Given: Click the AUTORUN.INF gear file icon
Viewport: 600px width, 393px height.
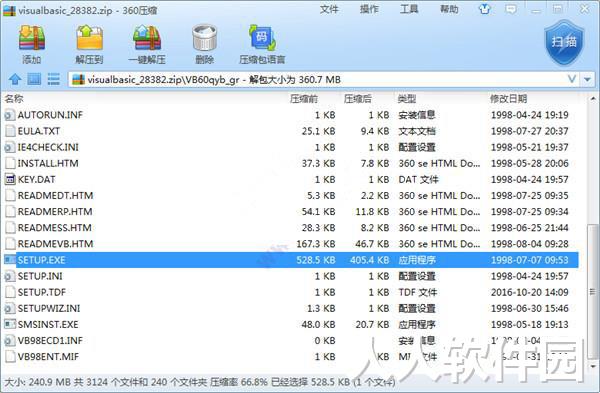Looking at the screenshot, I should (10, 115).
